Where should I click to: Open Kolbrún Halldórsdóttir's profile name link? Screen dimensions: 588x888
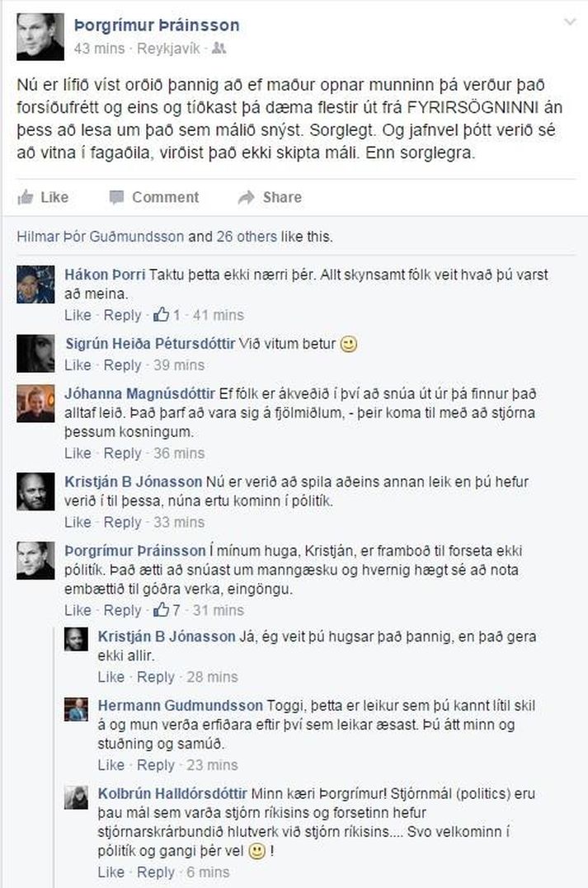tap(172, 793)
